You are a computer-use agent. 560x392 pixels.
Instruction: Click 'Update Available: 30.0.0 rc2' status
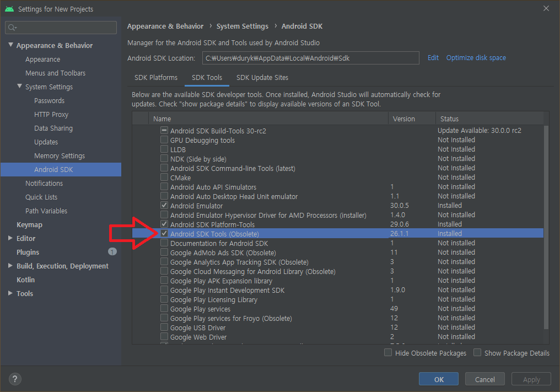click(480, 131)
